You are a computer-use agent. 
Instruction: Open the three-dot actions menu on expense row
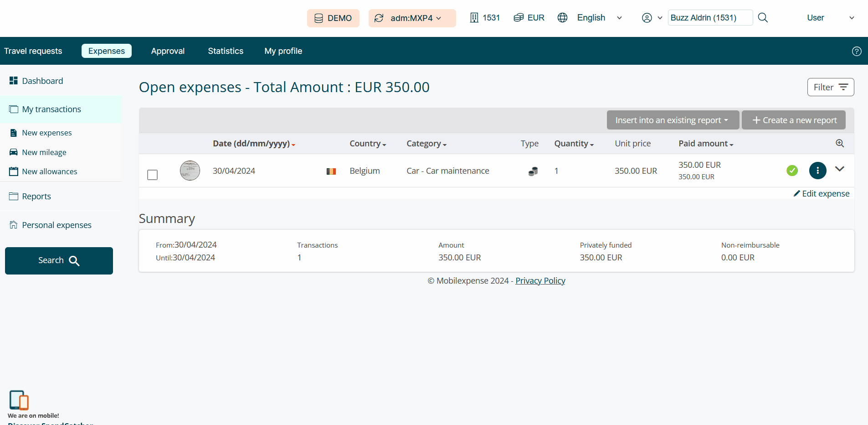pos(817,170)
